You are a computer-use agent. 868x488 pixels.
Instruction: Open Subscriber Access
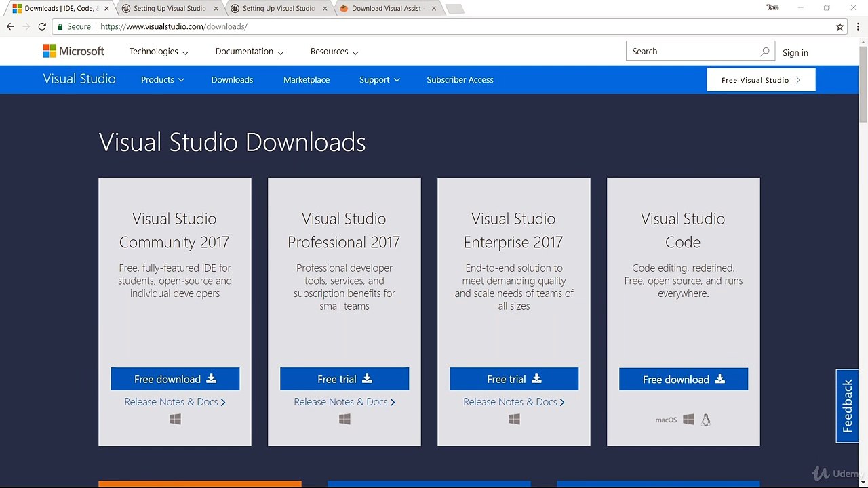460,80
